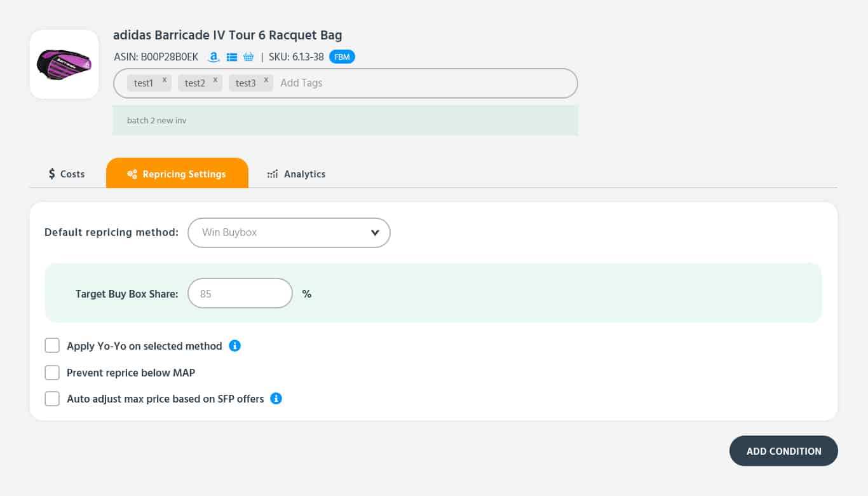Open the Amazon listing icon next to ASIN
Image resolution: width=868 pixels, height=496 pixels.
tap(214, 57)
